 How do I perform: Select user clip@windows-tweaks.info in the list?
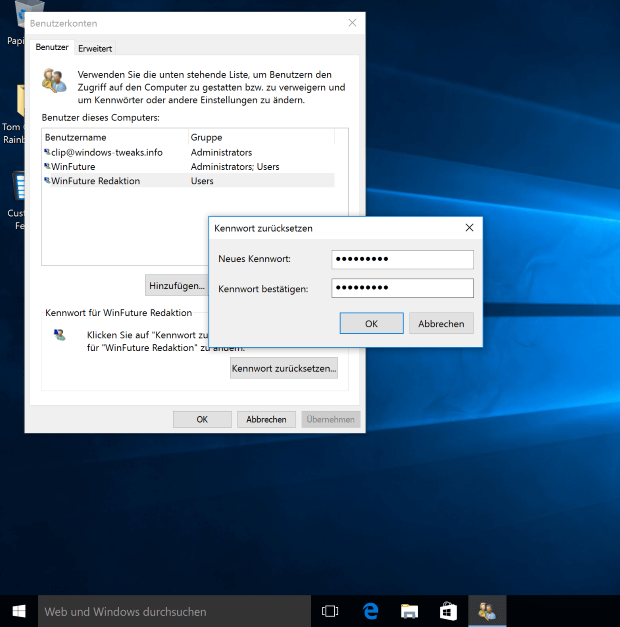pos(189,152)
